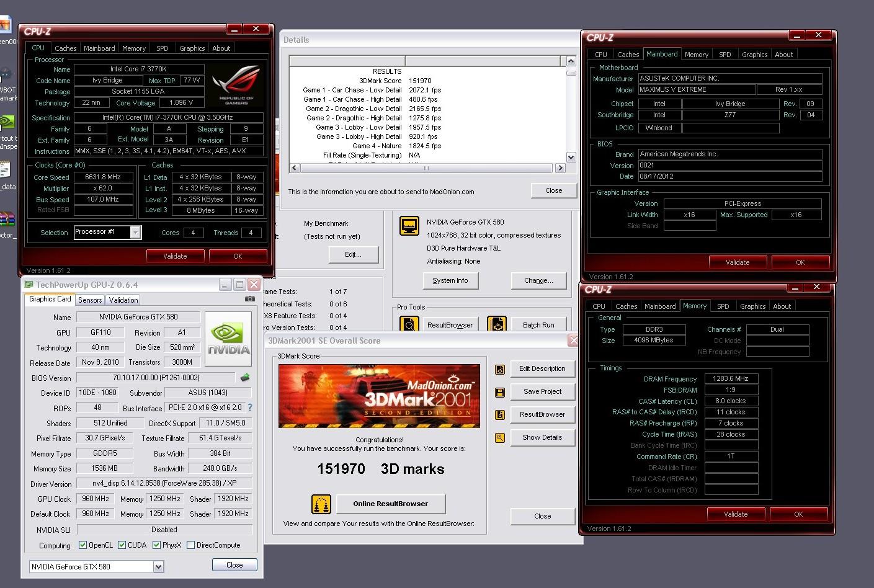Click the BIOS save chip icon in GPU-Z
The width and height of the screenshot is (874, 588).
pos(245,377)
